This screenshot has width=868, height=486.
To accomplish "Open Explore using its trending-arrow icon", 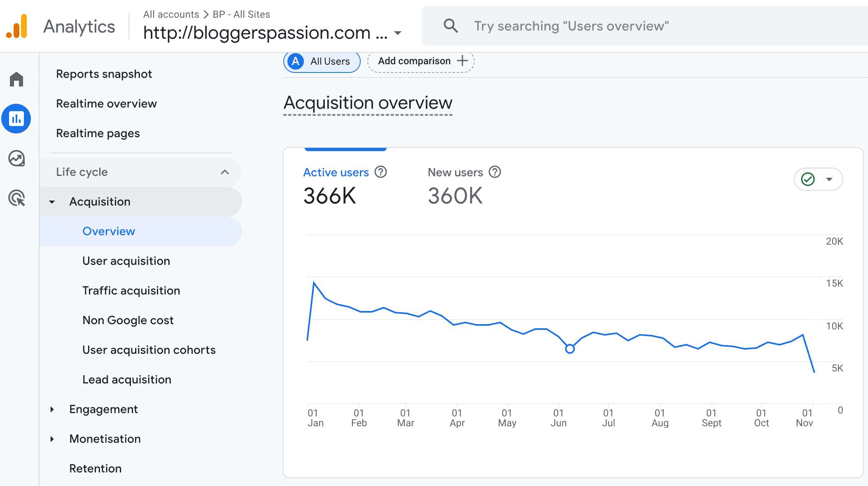I will [16, 159].
